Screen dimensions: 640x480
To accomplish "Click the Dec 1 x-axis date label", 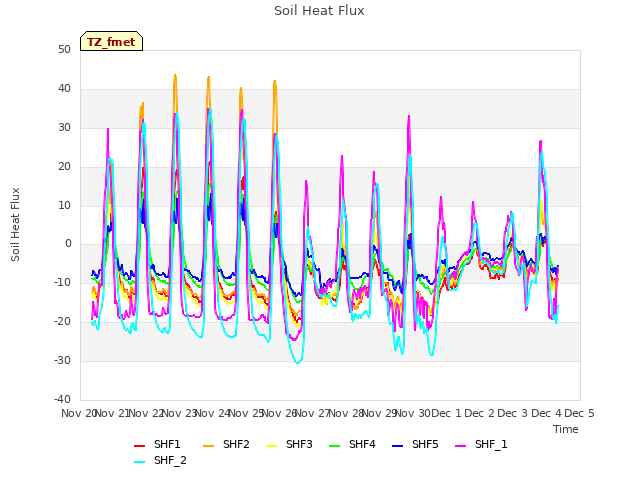I will click(x=446, y=413).
